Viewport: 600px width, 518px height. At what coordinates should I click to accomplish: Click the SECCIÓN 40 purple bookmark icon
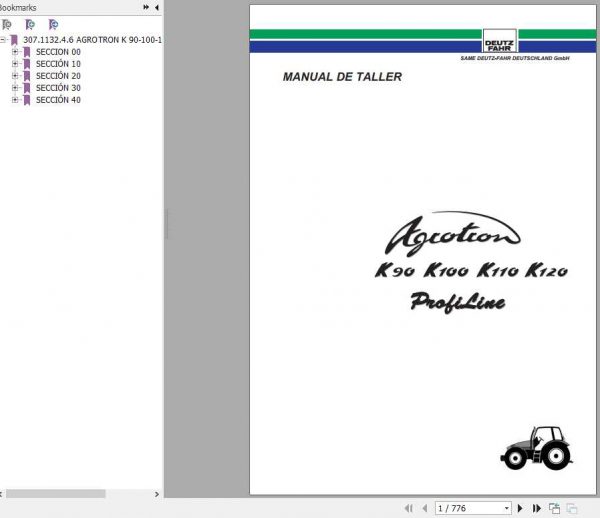coord(27,100)
